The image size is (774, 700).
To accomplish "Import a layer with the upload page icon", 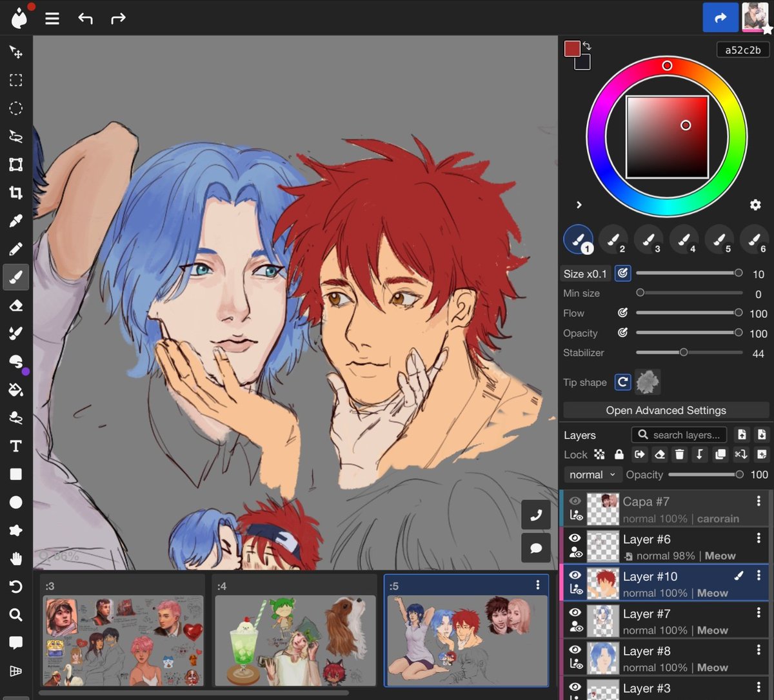I will [x=742, y=435].
